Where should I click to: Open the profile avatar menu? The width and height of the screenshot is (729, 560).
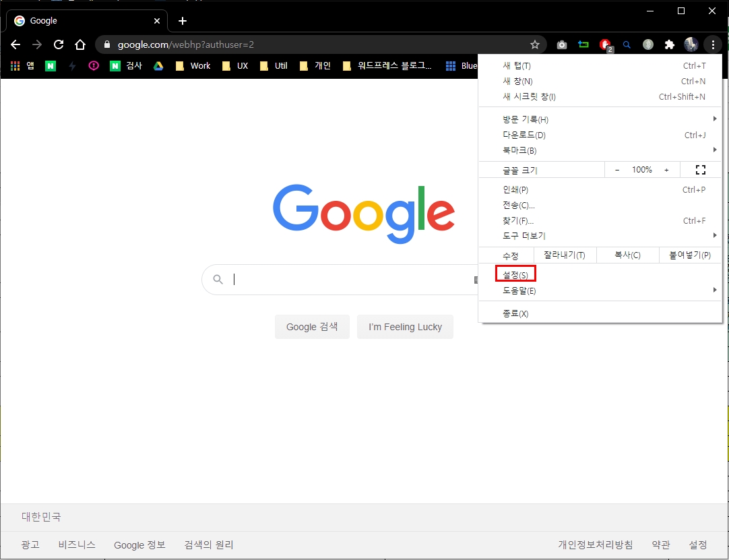tap(691, 44)
